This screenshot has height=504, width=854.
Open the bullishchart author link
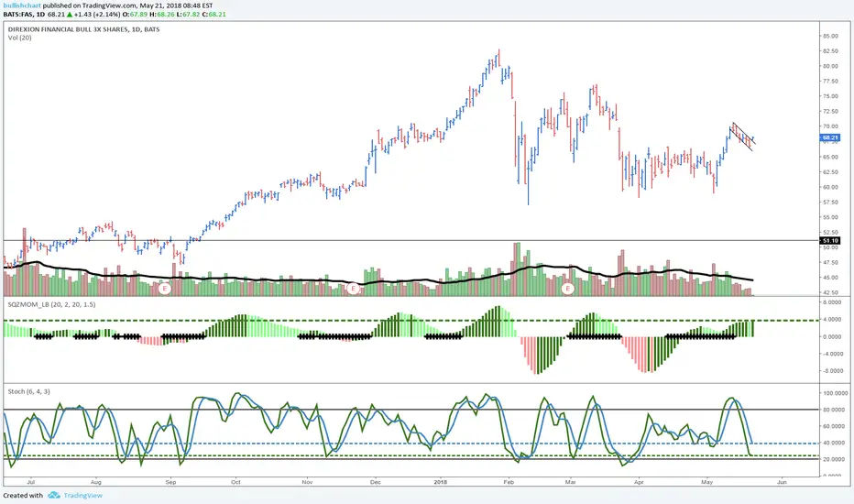tap(22, 5)
